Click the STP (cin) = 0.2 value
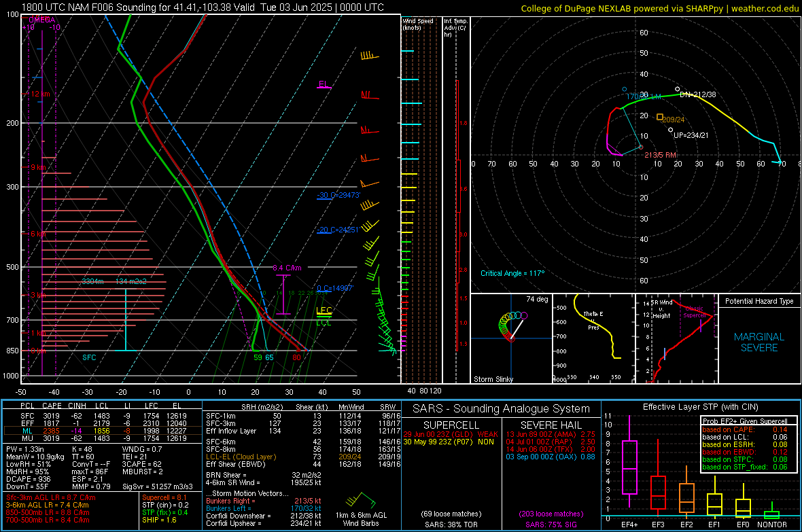802x532 pixels. [x=164, y=505]
